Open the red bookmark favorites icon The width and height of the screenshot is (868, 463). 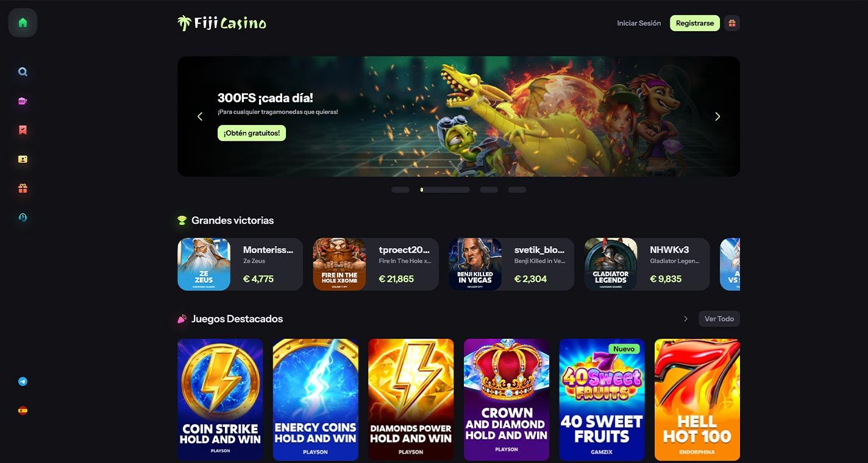pos(23,130)
